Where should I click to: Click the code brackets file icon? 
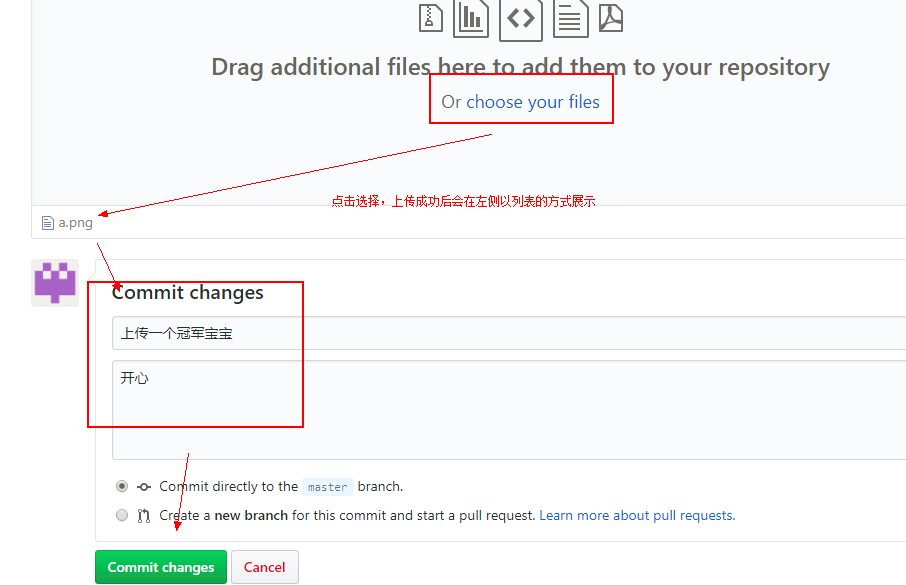pos(520,18)
